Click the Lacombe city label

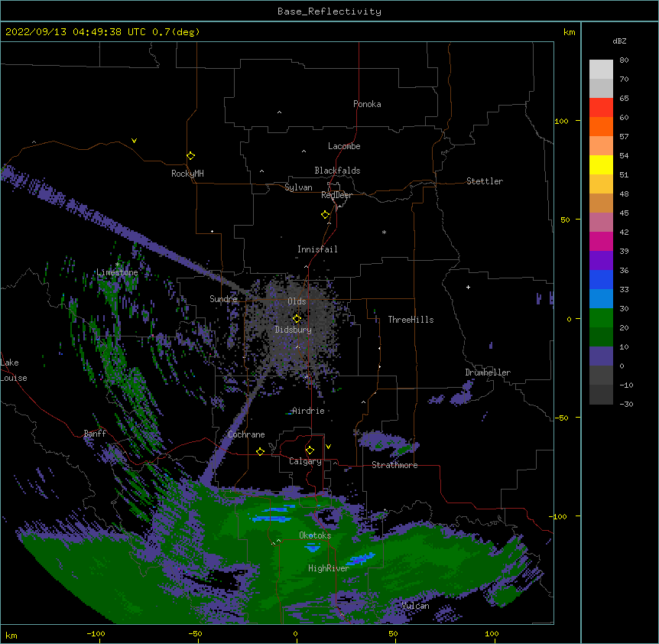[x=344, y=146]
